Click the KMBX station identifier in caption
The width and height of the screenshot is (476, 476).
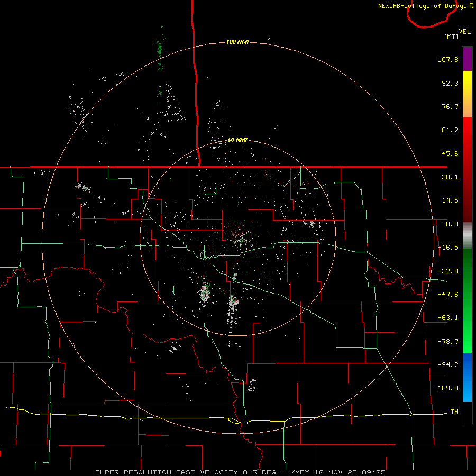click(300, 472)
